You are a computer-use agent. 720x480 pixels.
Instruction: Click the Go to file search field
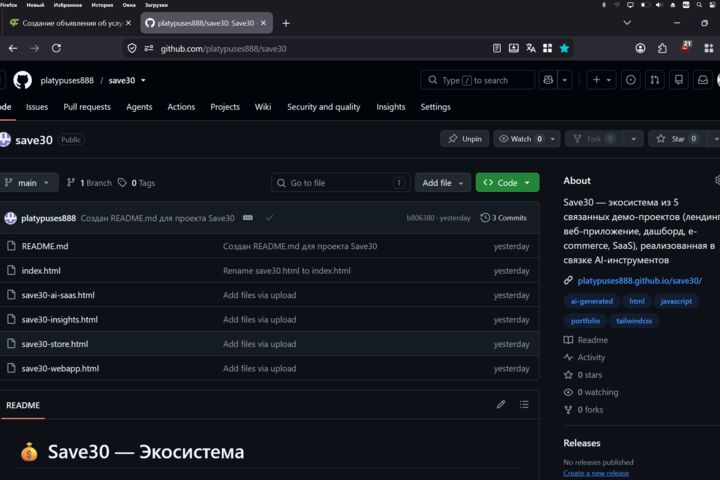(340, 182)
